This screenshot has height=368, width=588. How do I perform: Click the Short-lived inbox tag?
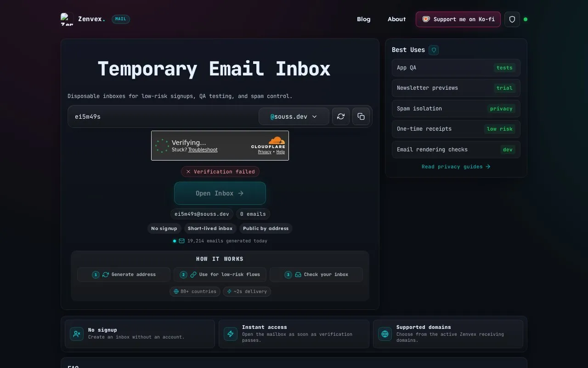click(x=210, y=228)
